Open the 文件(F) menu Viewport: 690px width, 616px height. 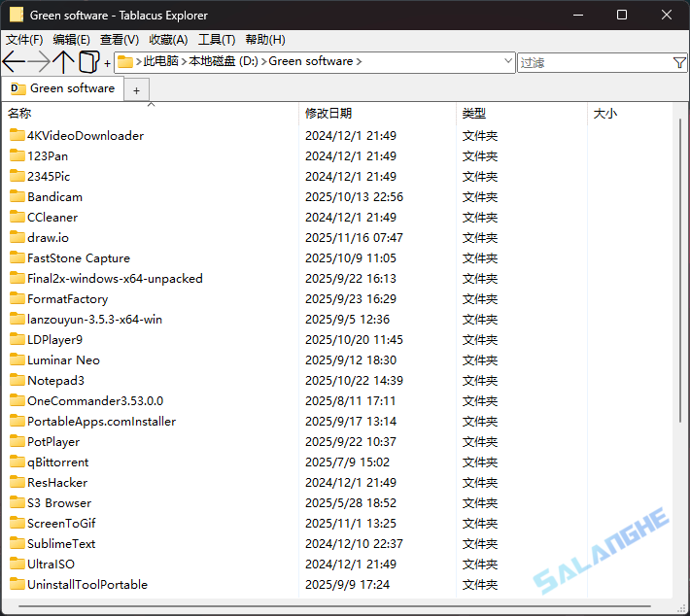[x=24, y=40]
